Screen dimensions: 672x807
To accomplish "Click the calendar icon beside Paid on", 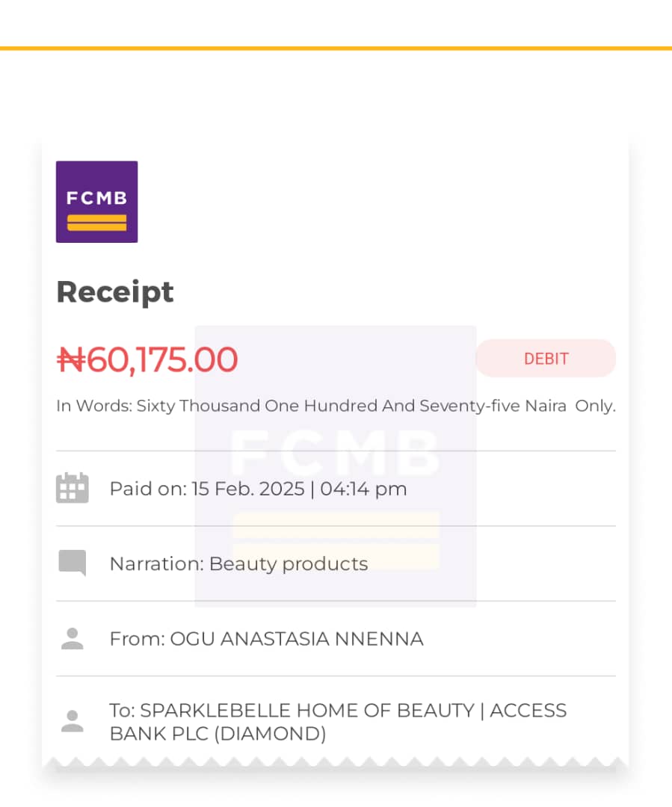I will (x=73, y=489).
